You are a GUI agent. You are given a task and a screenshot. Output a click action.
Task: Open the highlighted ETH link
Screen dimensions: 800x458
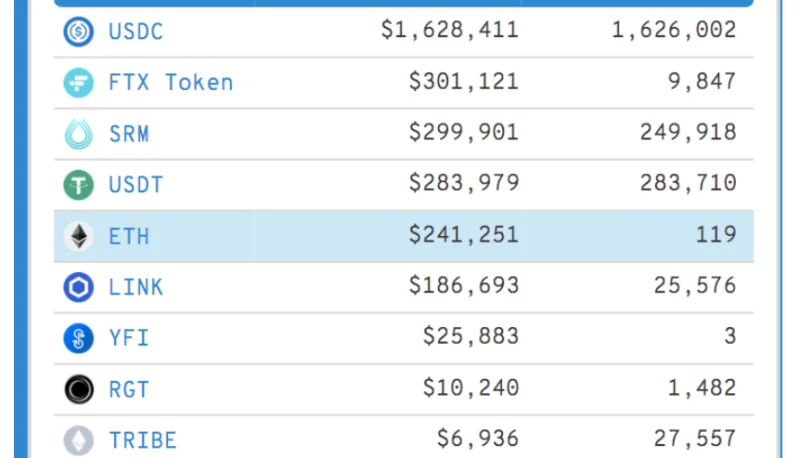coord(129,237)
